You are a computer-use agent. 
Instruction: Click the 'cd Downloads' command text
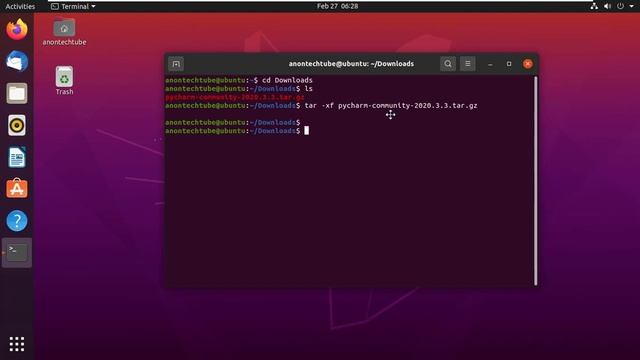point(287,80)
